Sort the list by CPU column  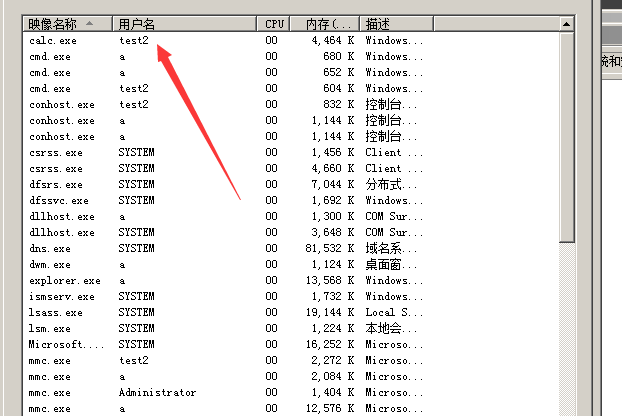pos(275,23)
